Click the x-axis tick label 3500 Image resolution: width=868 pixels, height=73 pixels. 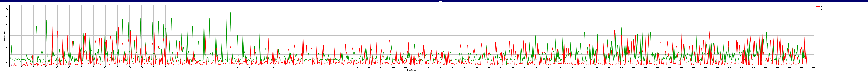point(430,68)
